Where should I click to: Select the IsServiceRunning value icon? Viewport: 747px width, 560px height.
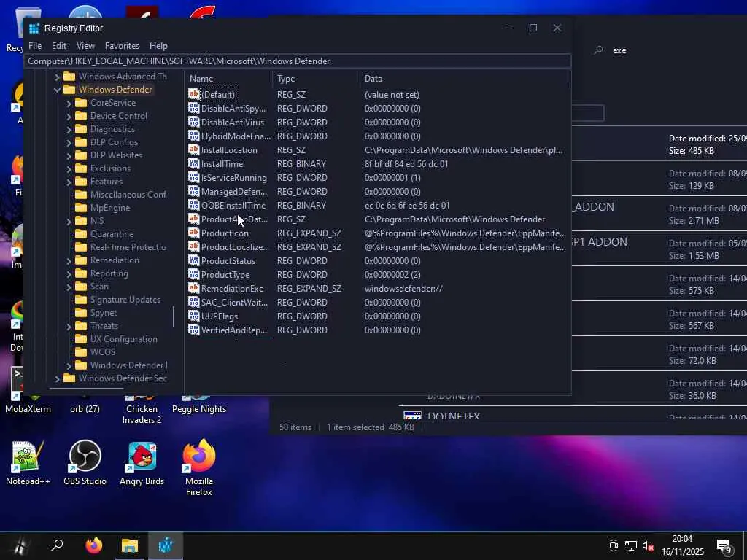[193, 177]
